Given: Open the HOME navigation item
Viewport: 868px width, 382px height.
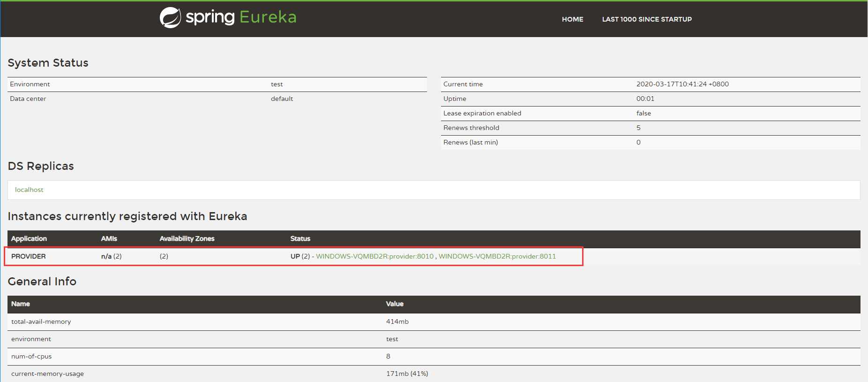Looking at the screenshot, I should pos(572,19).
